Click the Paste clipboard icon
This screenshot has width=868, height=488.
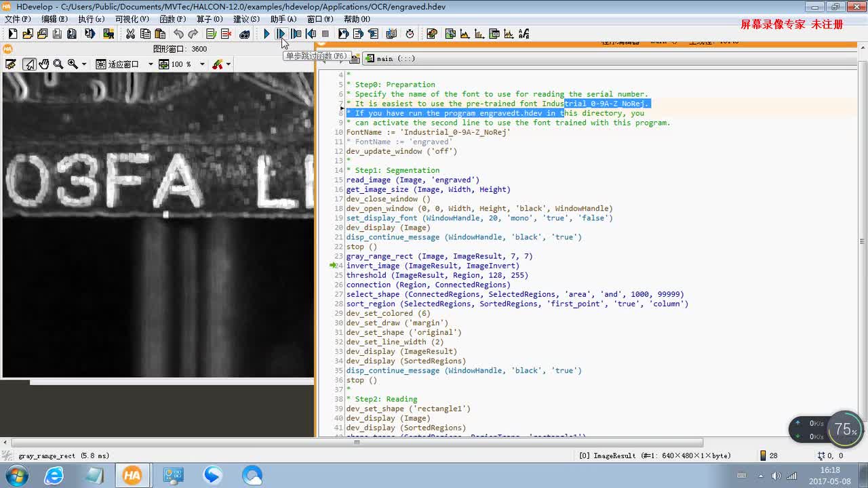coord(160,34)
